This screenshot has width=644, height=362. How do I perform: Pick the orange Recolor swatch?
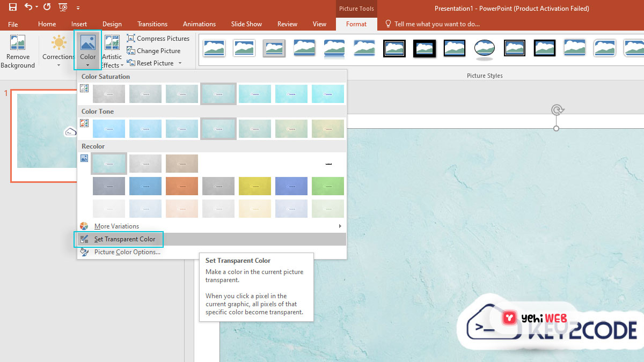(181, 186)
